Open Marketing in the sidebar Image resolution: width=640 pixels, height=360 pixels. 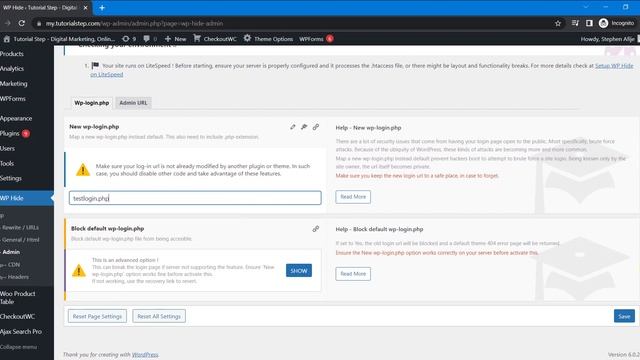click(x=13, y=84)
